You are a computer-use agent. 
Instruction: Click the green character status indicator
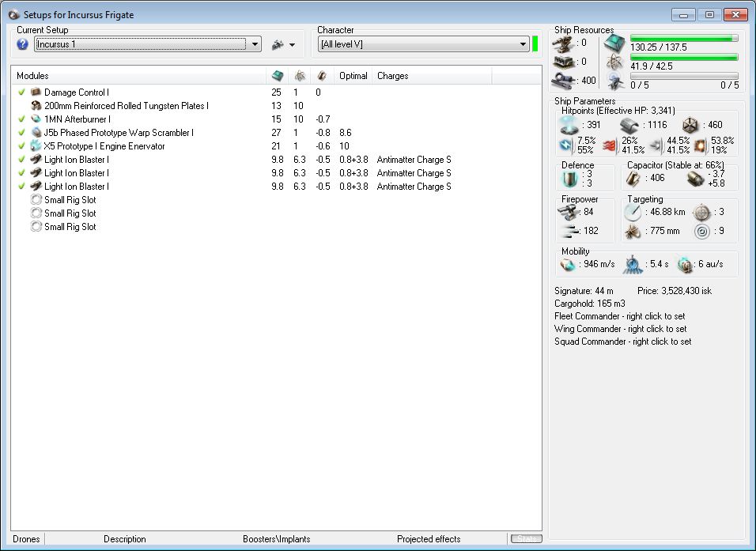click(535, 43)
